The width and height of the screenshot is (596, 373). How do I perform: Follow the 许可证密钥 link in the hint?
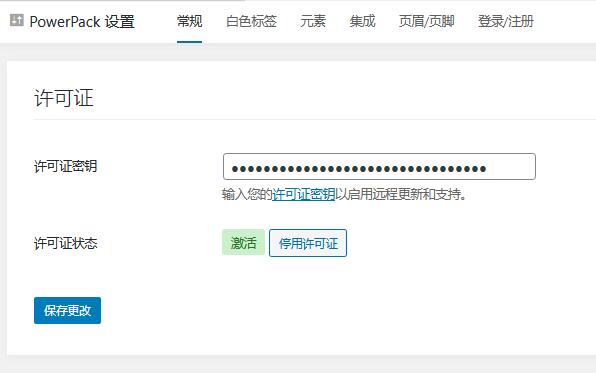pyautogui.click(x=304, y=195)
